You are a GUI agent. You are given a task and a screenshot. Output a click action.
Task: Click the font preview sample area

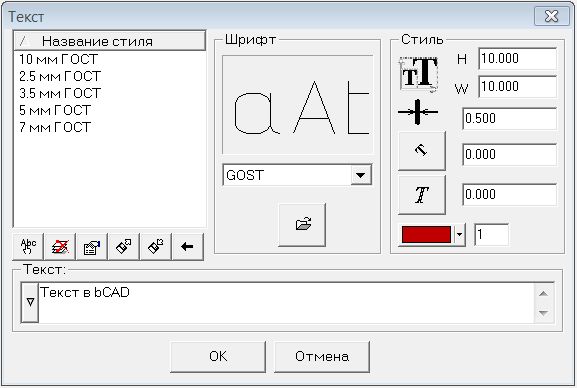[x=298, y=105]
